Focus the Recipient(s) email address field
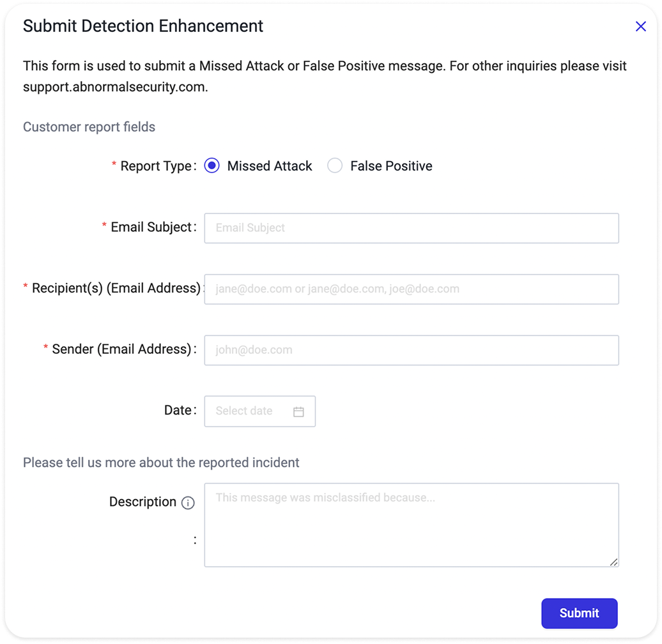 pyautogui.click(x=412, y=289)
